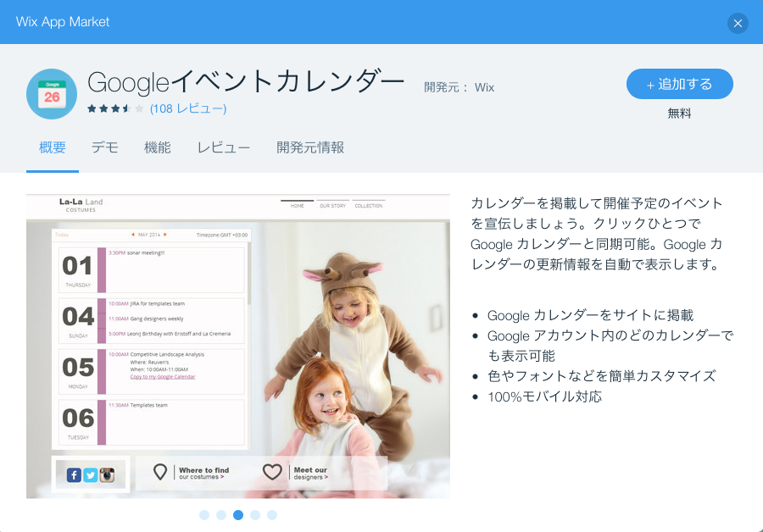Click the heart icon in screenshot
This screenshot has width=763, height=532.
272,472
